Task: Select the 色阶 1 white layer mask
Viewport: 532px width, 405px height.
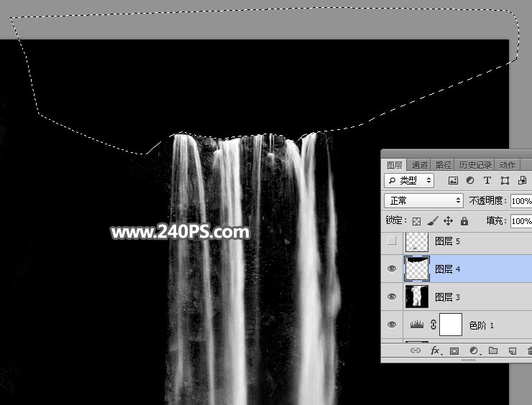Action: pos(451,325)
